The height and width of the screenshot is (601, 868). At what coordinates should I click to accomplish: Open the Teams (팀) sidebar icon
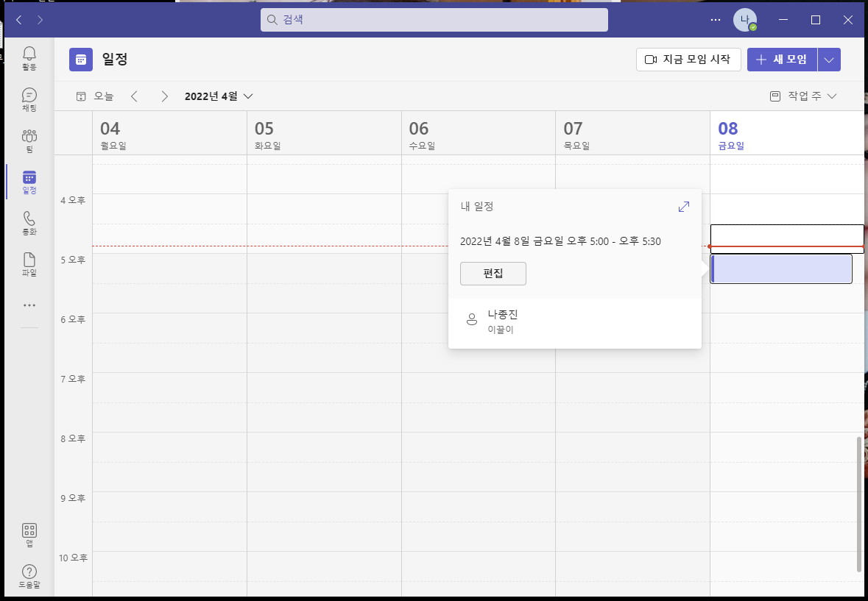[29, 141]
